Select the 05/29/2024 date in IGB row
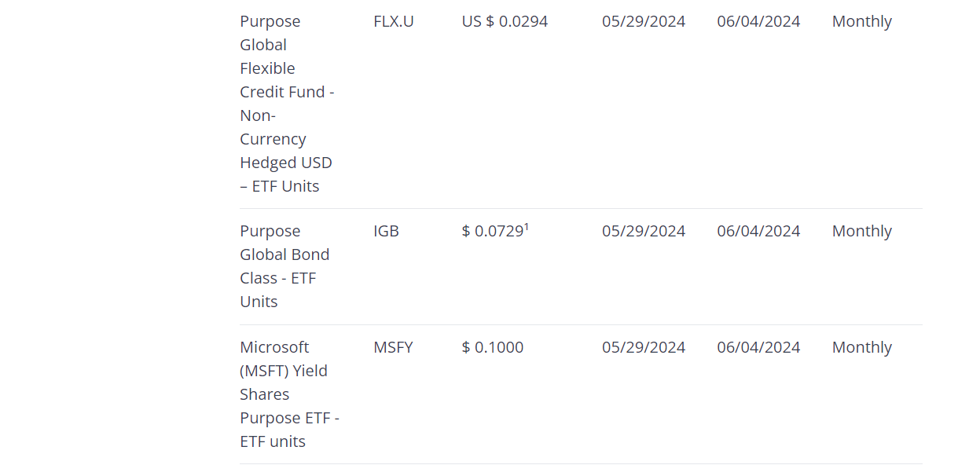The height and width of the screenshot is (465, 980). (x=644, y=231)
